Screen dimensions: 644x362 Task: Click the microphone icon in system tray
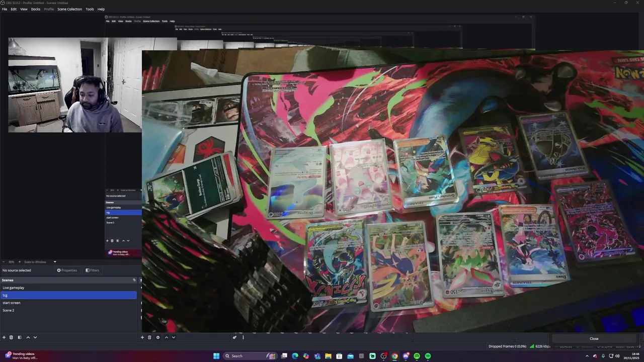coord(603,356)
